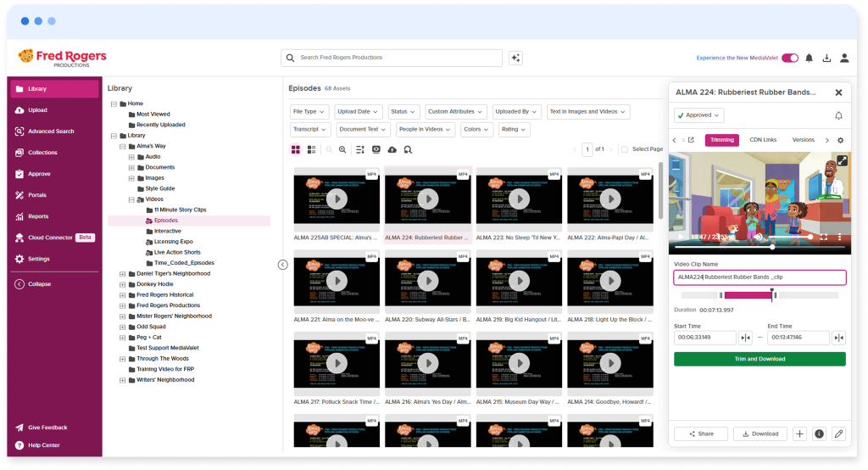
Task: Open the 11 Minute Story Clips folder
Action: click(180, 210)
